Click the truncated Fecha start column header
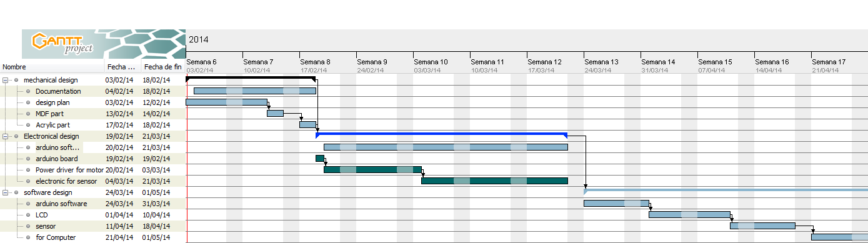868x243 pixels. tap(122, 67)
